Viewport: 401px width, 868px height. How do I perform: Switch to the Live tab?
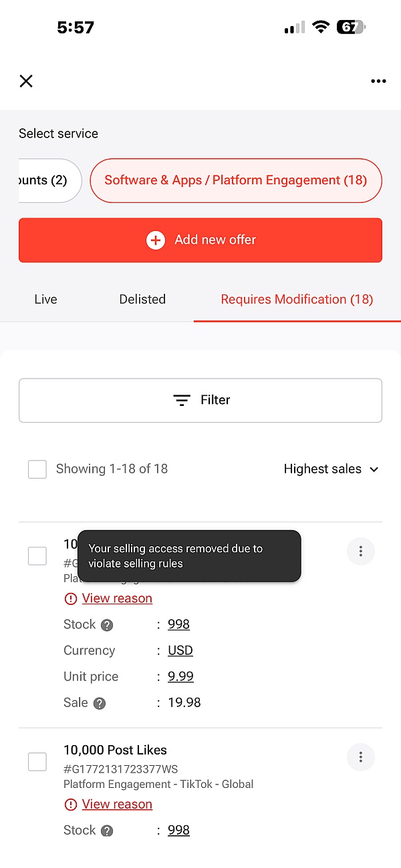pos(45,300)
